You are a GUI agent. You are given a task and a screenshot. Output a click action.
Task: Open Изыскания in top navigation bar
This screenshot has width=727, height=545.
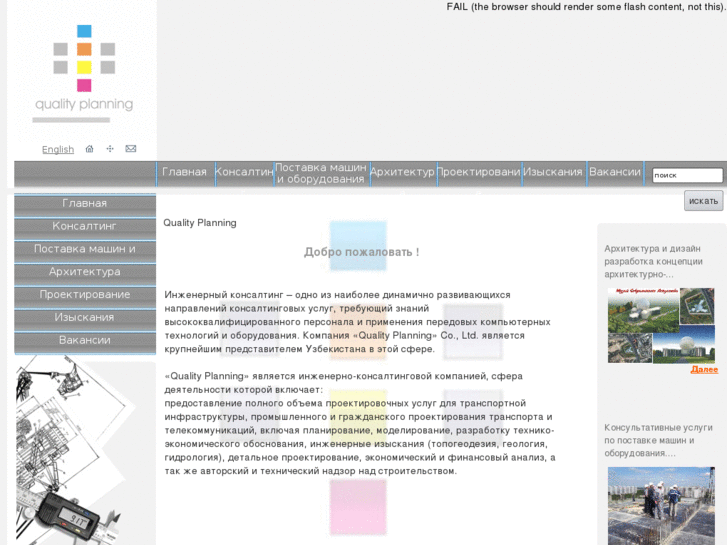coord(553,172)
